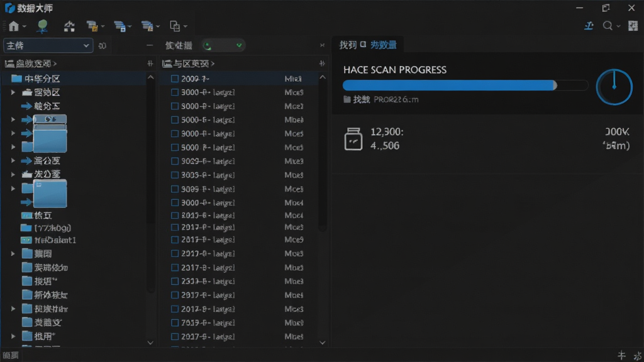Screen dimensions: 644x362
Task: Check the box for the '7019-8-' row
Action: coord(175,322)
